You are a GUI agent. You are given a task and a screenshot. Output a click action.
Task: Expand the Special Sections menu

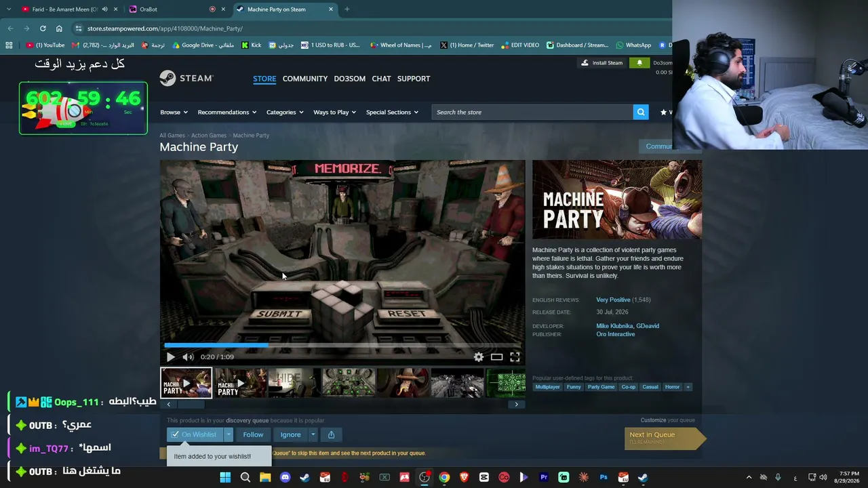click(392, 112)
